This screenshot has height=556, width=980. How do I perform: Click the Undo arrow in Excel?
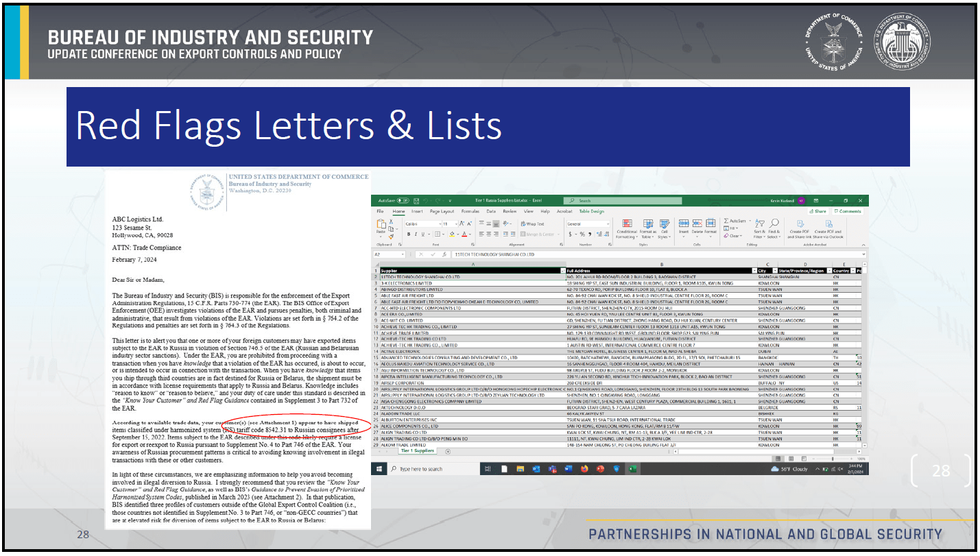tap(425, 201)
